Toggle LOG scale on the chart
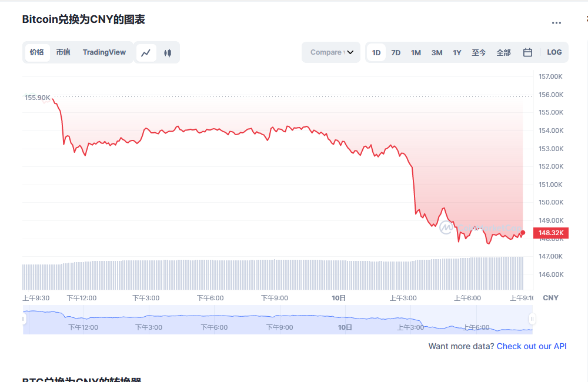The height and width of the screenshot is (382, 588). point(554,52)
